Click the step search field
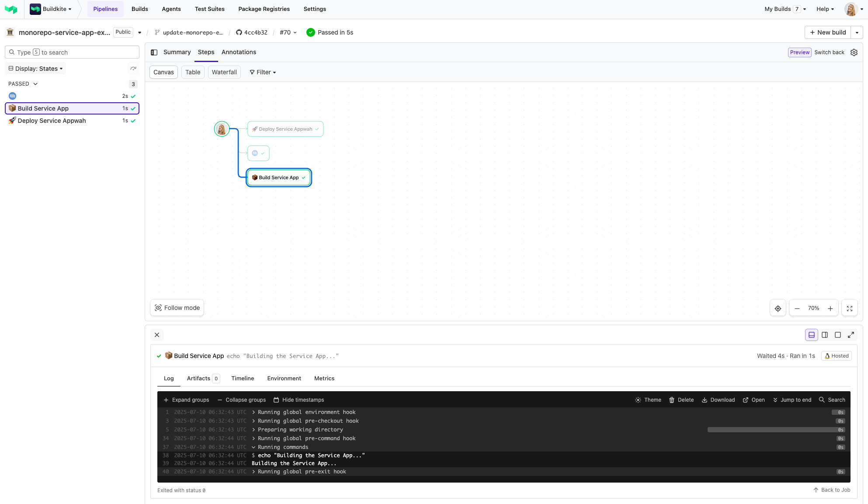The width and height of the screenshot is (868, 504). coord(72,52)
